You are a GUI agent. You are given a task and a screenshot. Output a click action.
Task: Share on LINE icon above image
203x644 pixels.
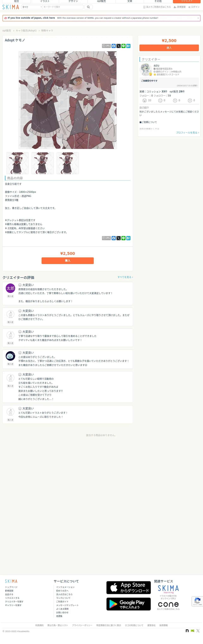coord(123,46)
